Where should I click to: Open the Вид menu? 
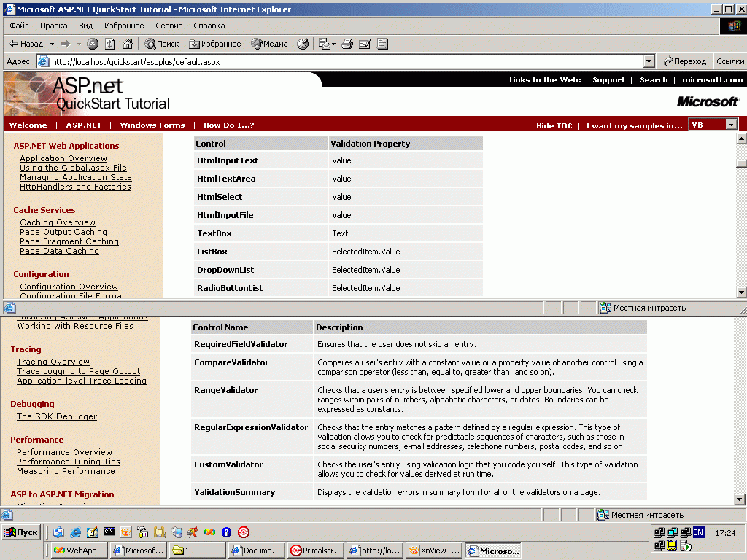[86, 26]
